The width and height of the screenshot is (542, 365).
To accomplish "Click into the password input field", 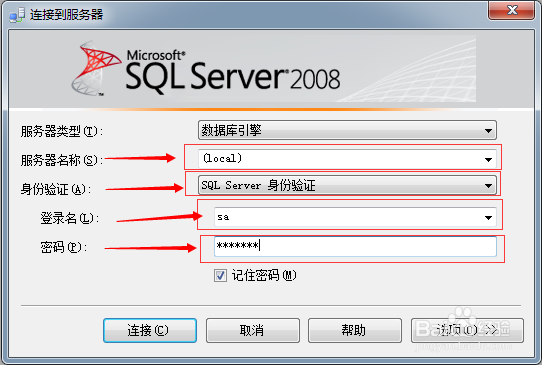I will coord(355,246).
